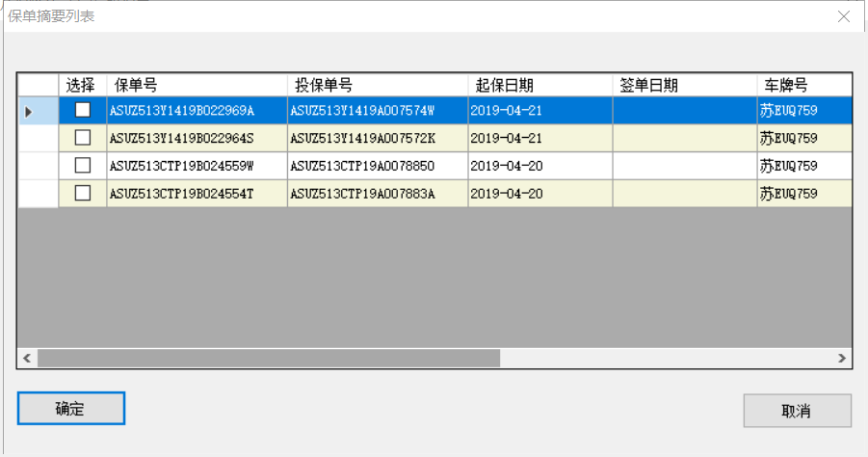868x457 pixels.
Task: Click plate 苏EUQ759 in ASUZ513Y1419B022969A row
Action: tap(804, 110)
